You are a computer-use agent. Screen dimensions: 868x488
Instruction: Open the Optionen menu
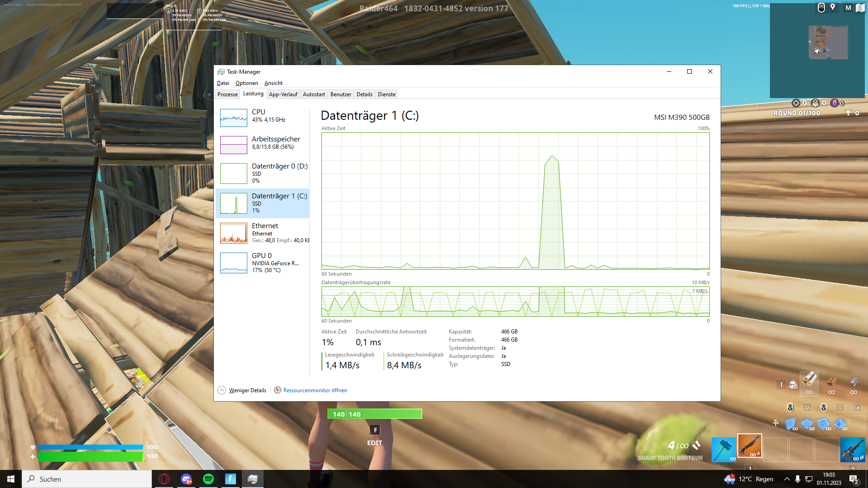247,83
